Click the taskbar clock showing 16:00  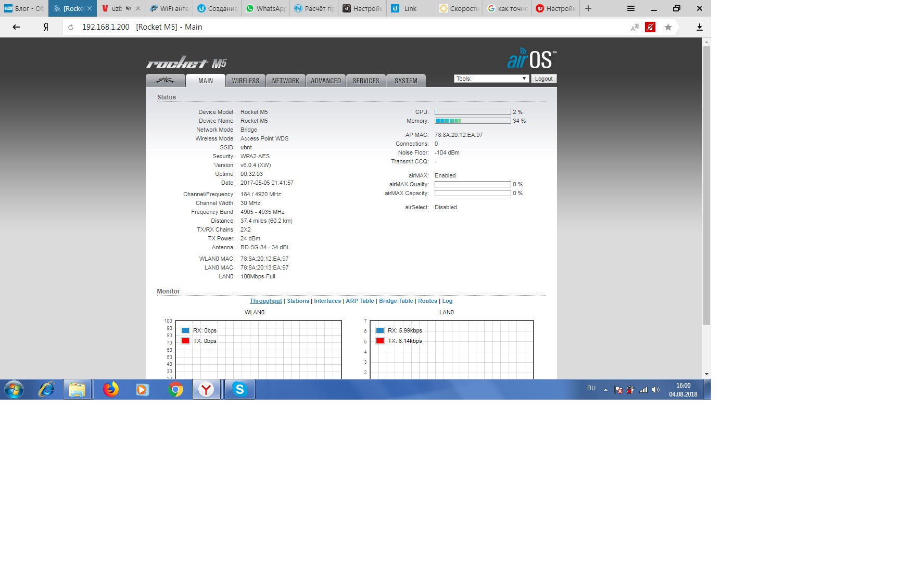point(683,390)
